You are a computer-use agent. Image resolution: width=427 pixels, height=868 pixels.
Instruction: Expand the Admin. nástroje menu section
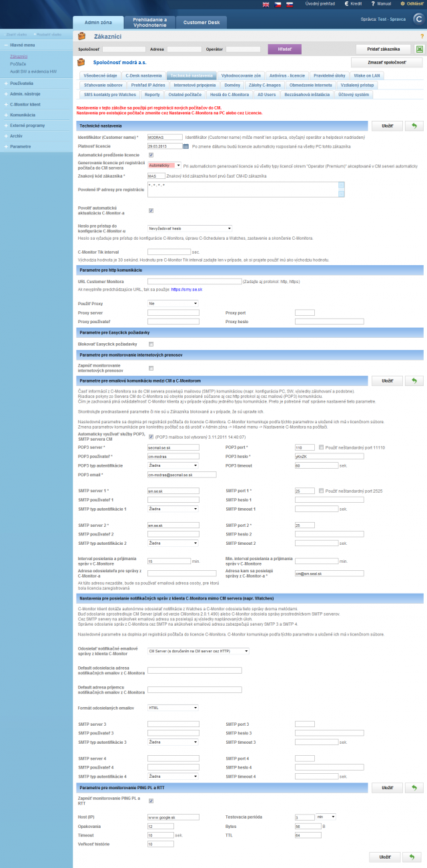(x=36, y=94)
